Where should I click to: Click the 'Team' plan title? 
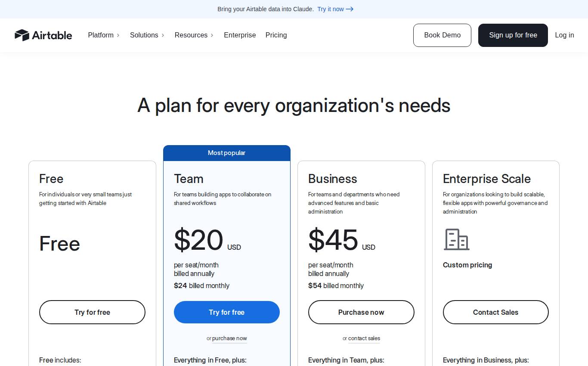click(189, 179)
